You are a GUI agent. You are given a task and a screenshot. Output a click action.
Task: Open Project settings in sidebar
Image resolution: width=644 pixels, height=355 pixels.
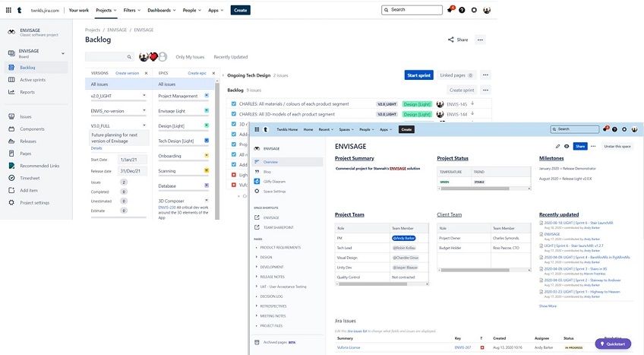(36, 203)
